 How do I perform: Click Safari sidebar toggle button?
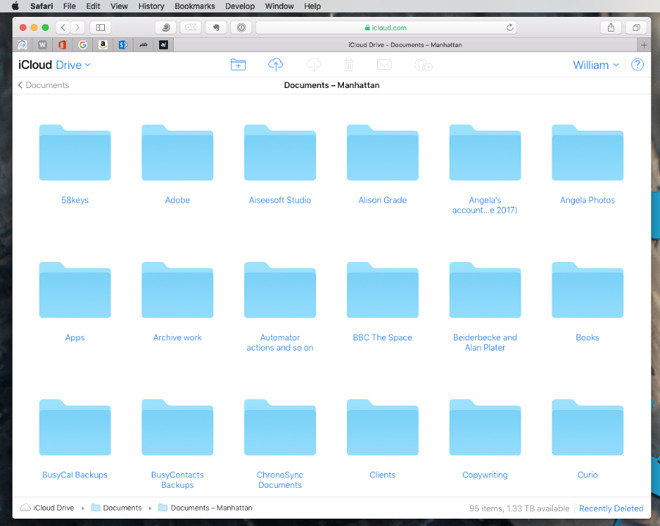(x=100, y=27)
